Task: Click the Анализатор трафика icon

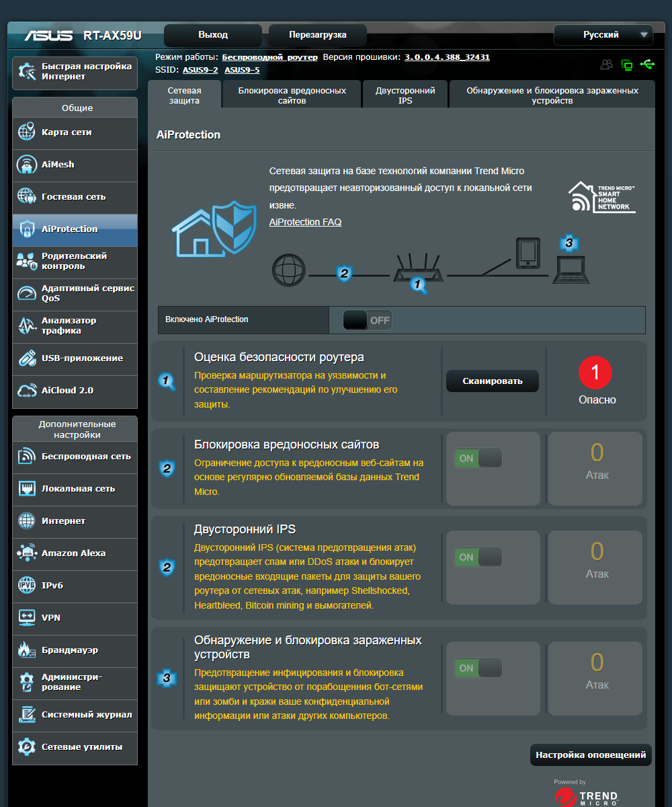Action: coord(26,325)
